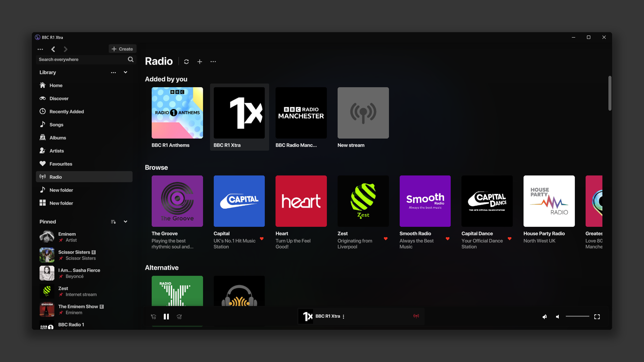Viewport: 644px width, 362px height.
Task: Enter fullscreen player mode
Action: click(x=597, y=317)
